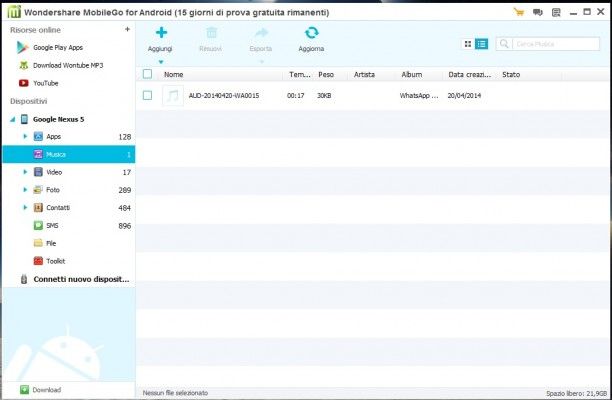Screen dimensions: 612x400
Task: Click the Rimuovi trash icon
Action: tap(212, 32)
